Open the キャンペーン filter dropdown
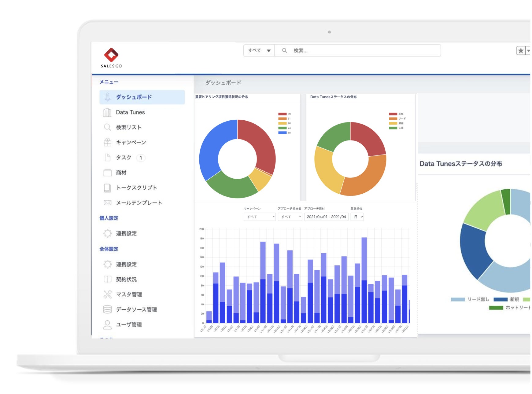532x394 pixels. [x=260, y=217]
